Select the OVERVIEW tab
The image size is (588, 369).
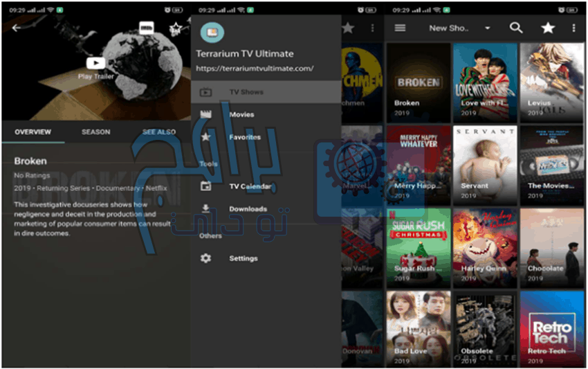33,132
